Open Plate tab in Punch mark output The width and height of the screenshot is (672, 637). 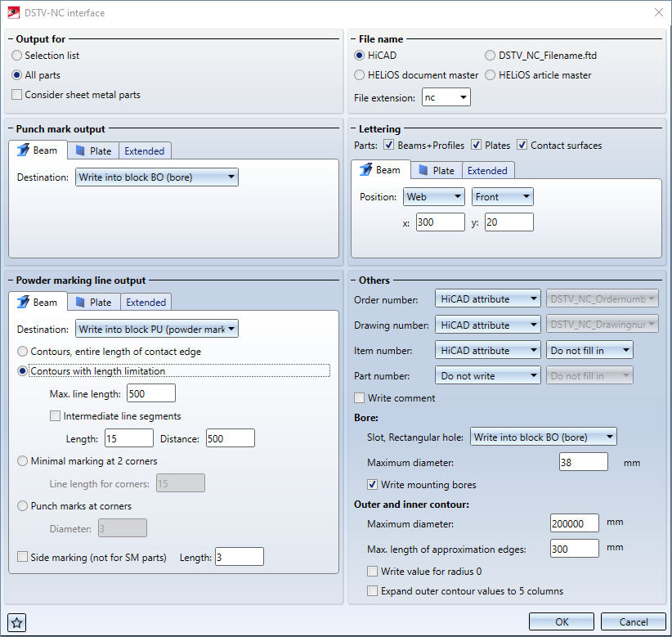[93, 151]
